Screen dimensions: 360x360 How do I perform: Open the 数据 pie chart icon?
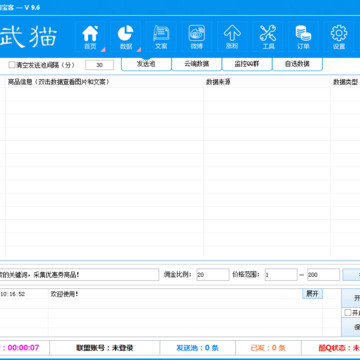click(x=126, y=37)
